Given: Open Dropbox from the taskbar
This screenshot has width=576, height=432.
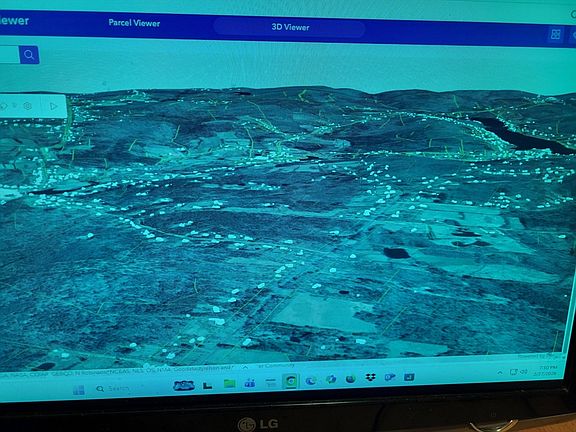Looking at the screenshot, I should (x=370, y=378).
